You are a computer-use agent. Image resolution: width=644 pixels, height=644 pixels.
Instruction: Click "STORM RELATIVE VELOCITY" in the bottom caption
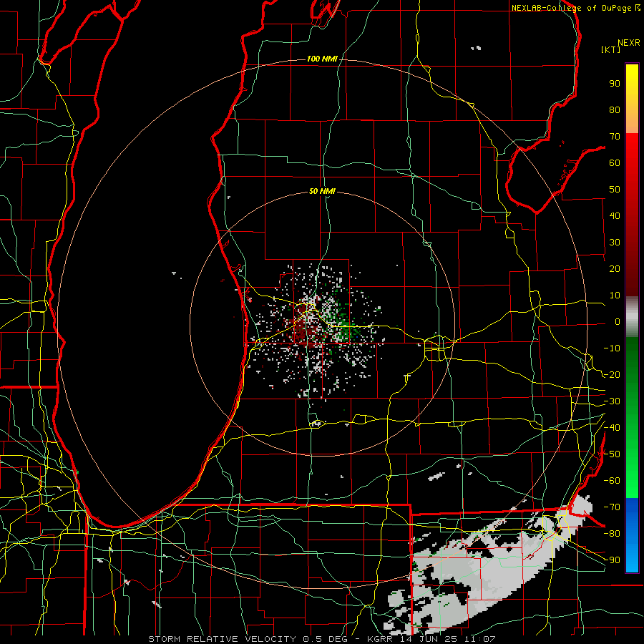click(x=222, y=639)
